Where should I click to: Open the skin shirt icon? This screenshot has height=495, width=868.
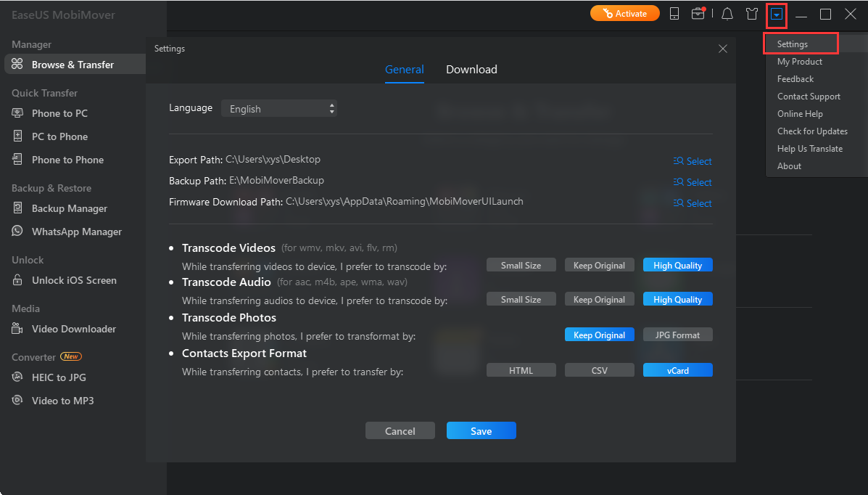coord(751,14)
